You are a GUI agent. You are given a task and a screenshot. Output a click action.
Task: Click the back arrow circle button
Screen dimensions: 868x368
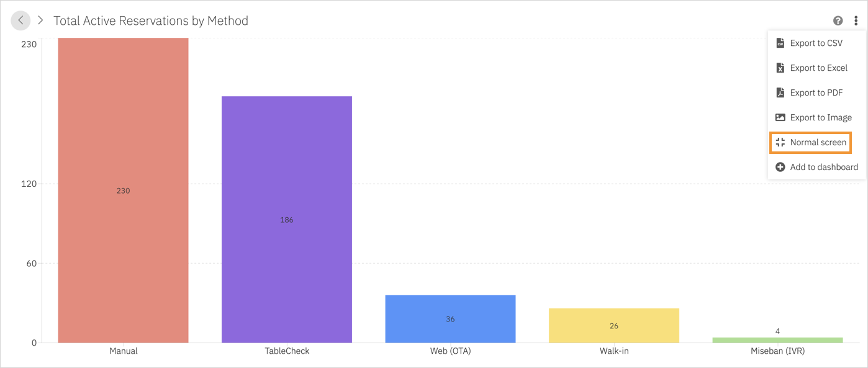pos(20,20)
